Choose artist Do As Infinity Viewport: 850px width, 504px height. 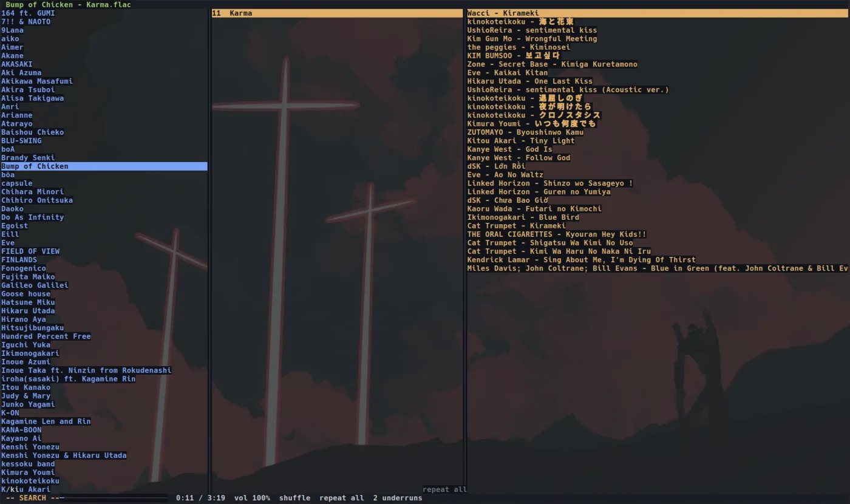tap(33, 217)
